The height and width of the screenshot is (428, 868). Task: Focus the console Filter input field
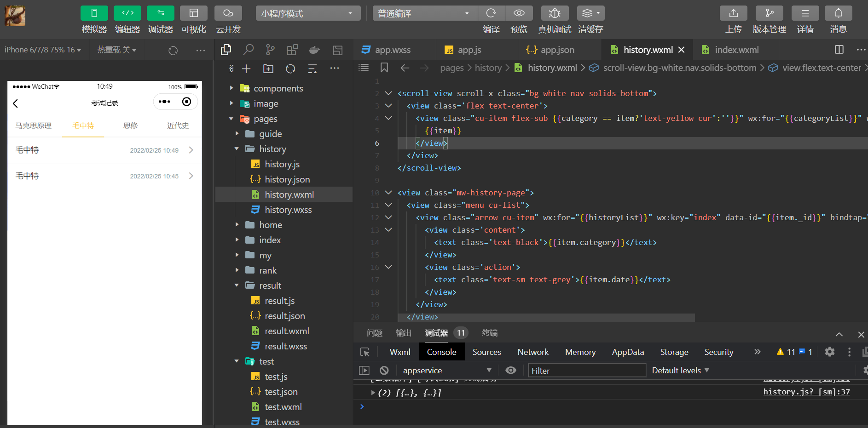coord(586,371)
